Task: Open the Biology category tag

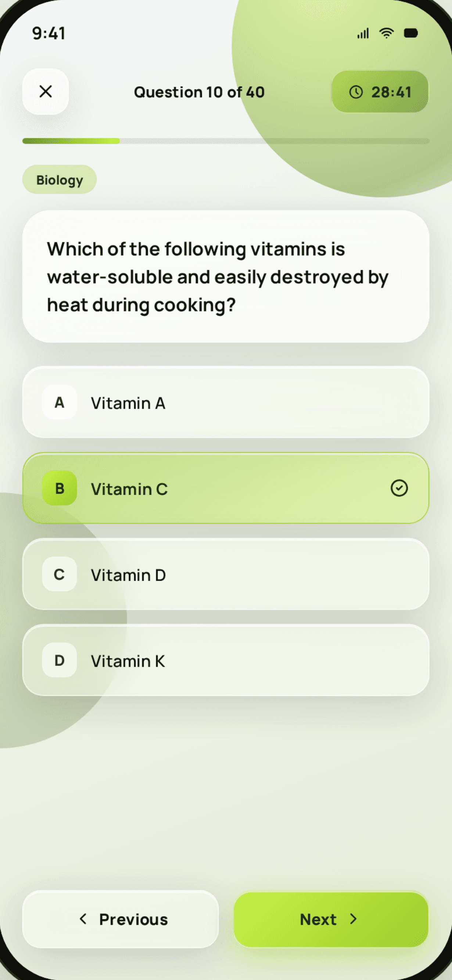Action: 60,179
